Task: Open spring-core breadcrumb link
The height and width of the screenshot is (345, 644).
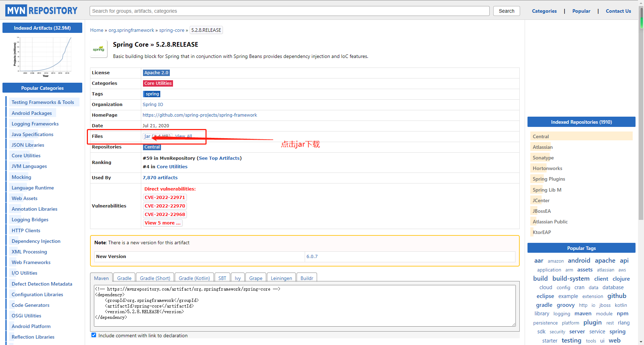Action: tap(172, 30)
